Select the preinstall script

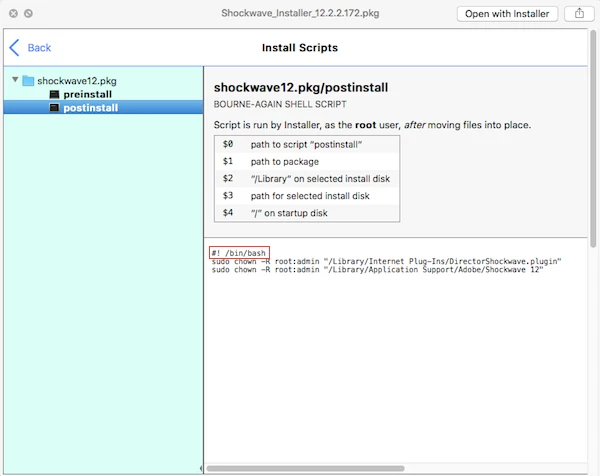87,94
